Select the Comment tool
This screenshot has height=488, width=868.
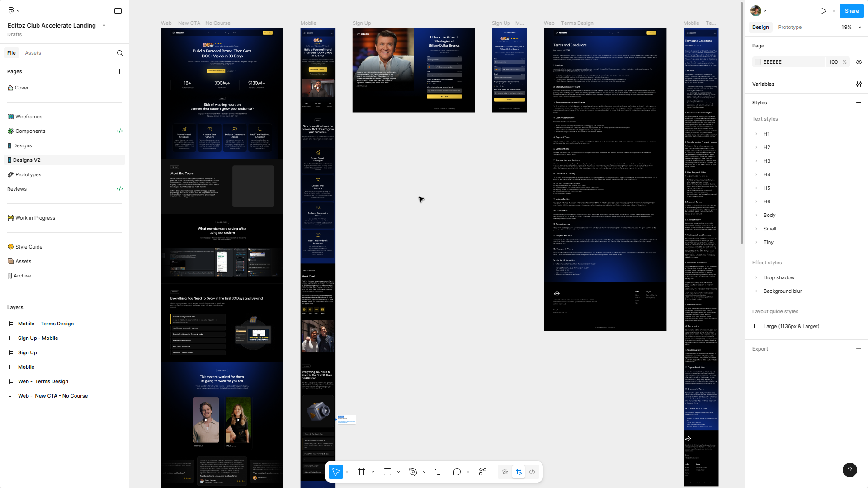point(457,472)
